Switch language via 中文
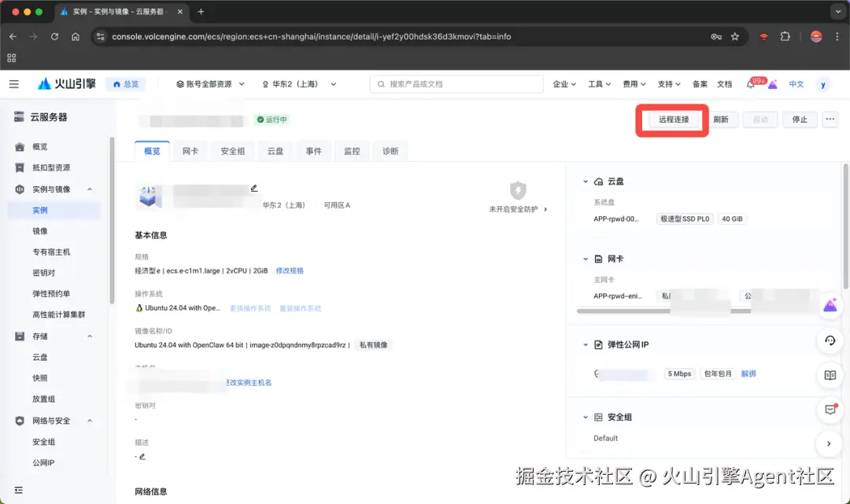850x504 pixels. point(796,84)
